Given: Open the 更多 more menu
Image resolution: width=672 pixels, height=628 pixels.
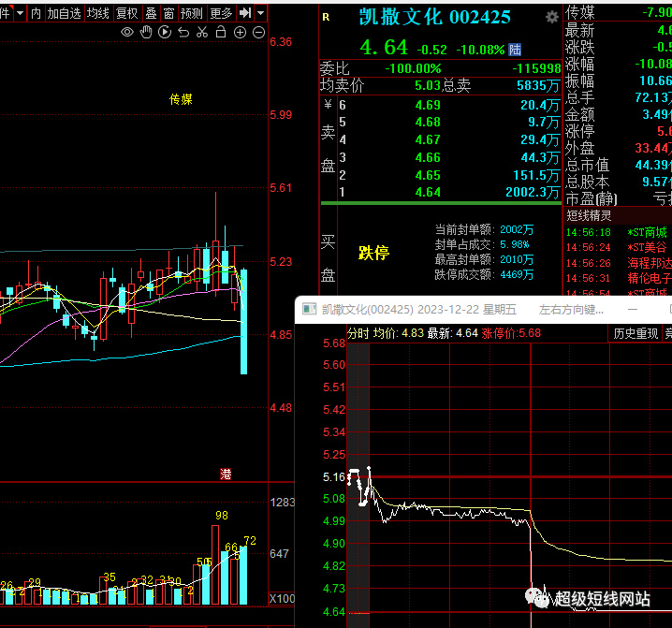Looking at the screenshot, I should click(x=221, y=13).
